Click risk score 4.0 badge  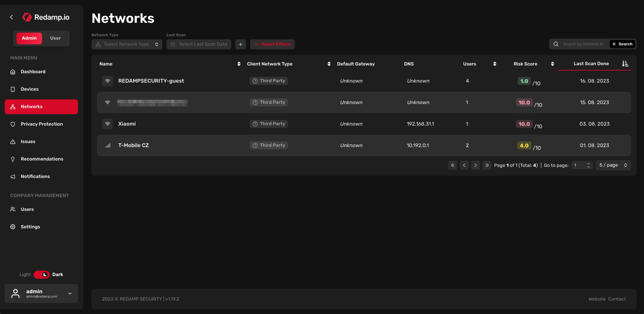tap(524, 145)
